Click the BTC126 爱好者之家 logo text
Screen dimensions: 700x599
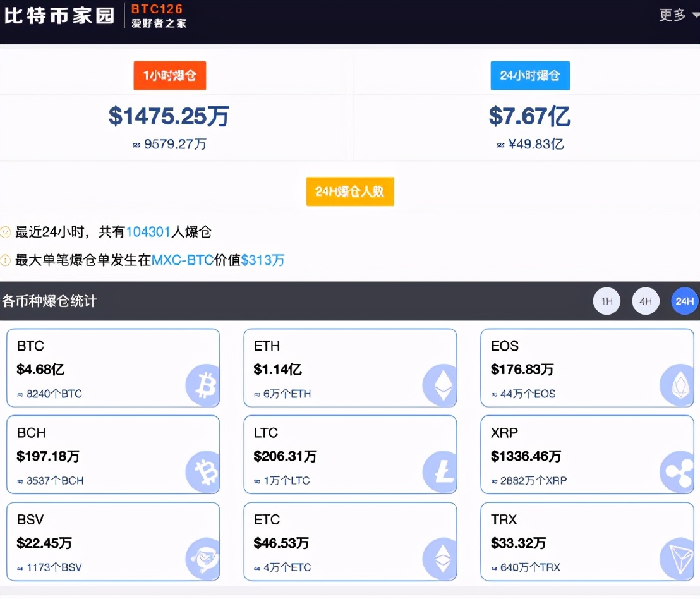click(x=159, y=16)
